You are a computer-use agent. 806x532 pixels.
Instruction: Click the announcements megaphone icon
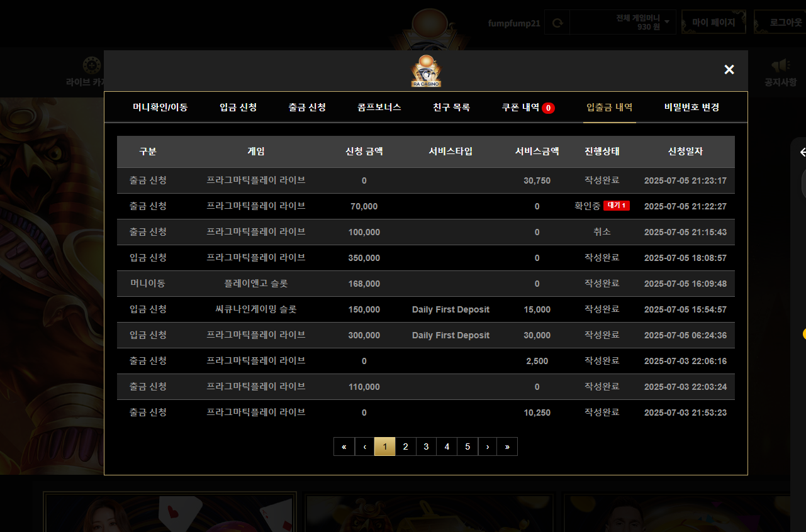780,66
